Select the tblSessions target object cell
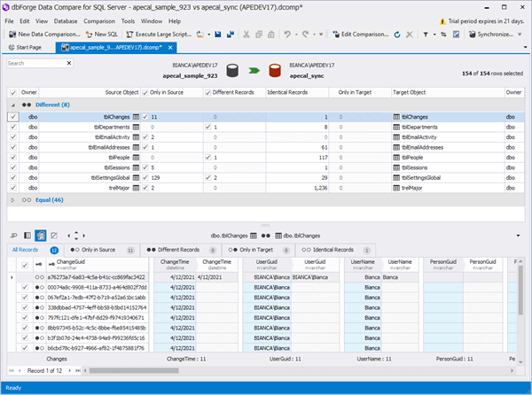The image size is (532, 395). (448, 167)
